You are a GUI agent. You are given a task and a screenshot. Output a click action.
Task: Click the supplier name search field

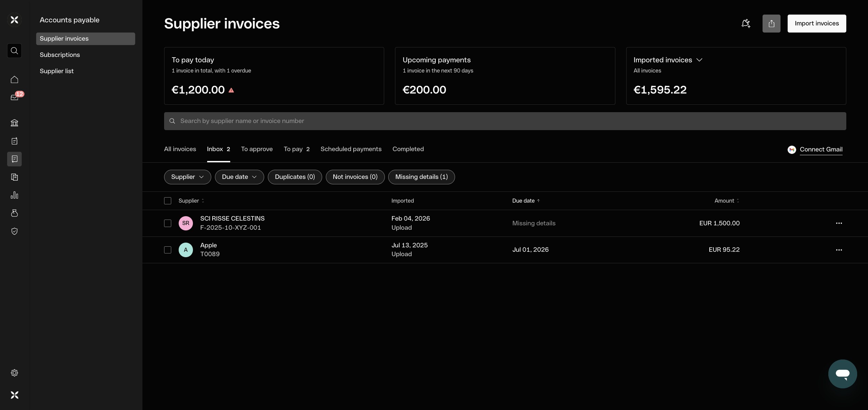[505, 121]
